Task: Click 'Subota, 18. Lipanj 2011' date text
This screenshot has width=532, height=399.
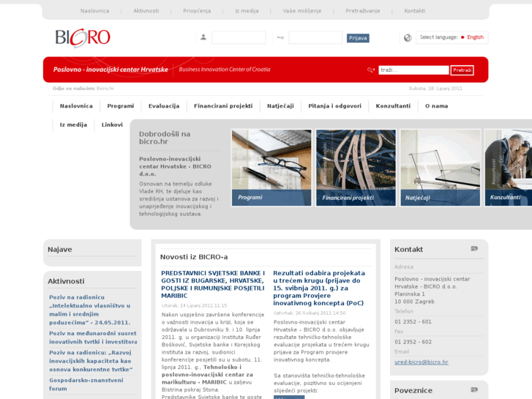Action: [x=435, y=89]
